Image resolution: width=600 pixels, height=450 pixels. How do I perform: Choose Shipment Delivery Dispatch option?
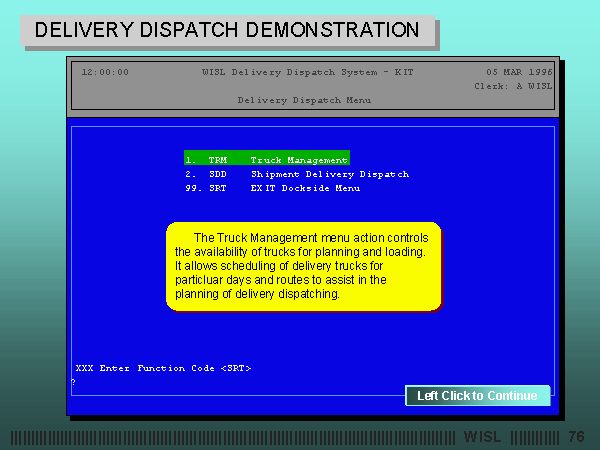tap(297, 174)
